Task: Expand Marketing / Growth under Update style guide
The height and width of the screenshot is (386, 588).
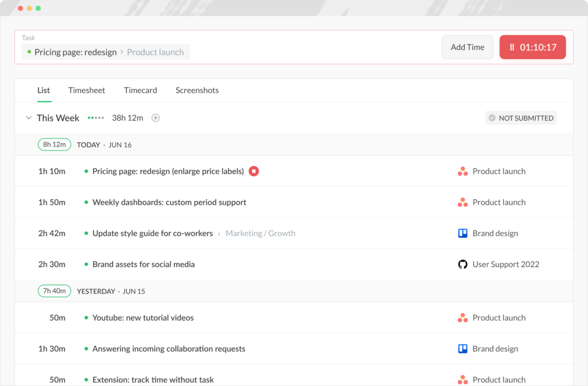Action: click(x=260, y=233)
